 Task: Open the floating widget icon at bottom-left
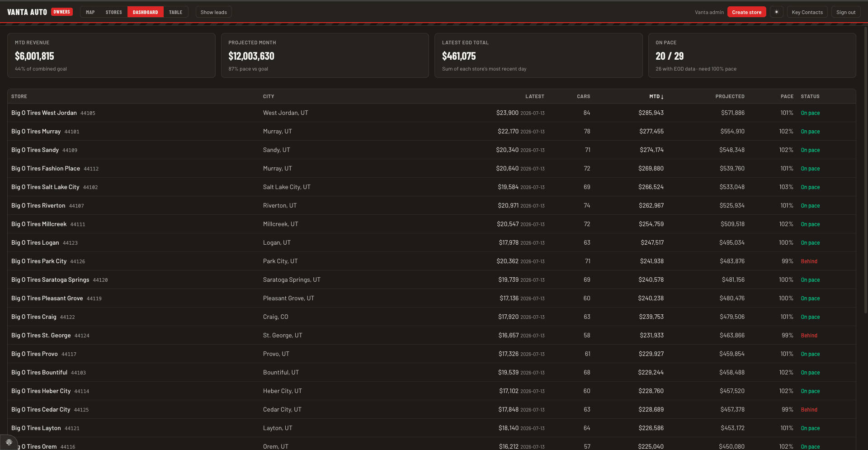coord(9,442)
